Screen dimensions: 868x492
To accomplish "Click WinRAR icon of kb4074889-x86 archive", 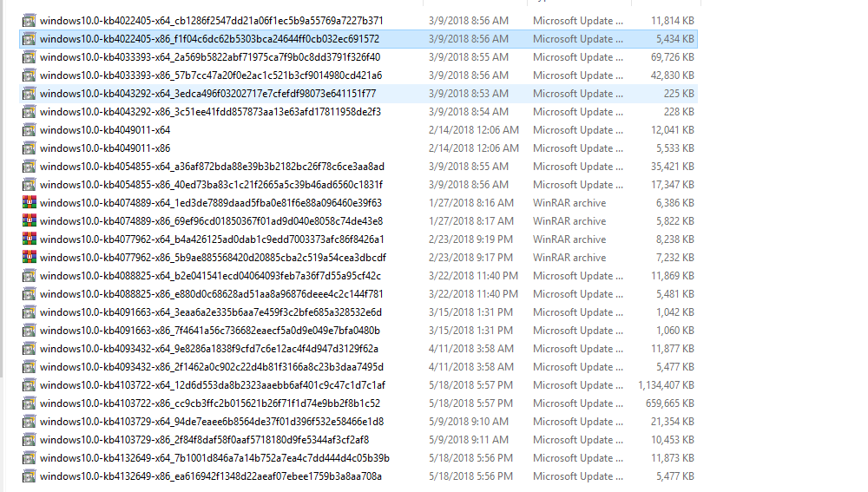I will [30, 221].
